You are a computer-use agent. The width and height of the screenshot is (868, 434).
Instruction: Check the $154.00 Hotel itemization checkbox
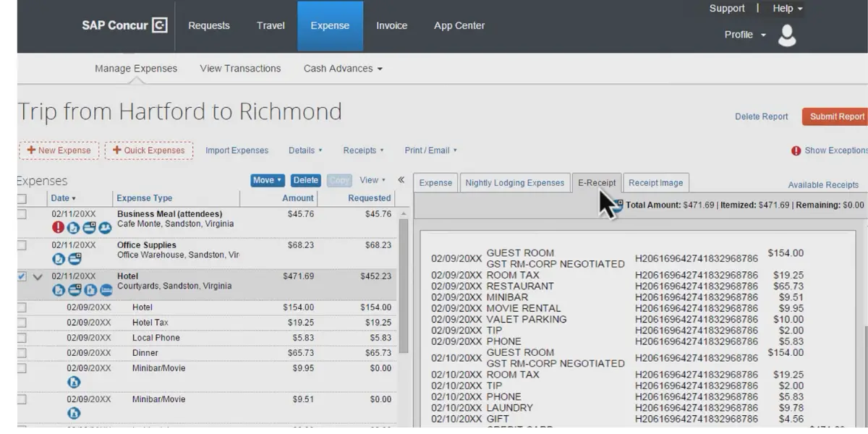[x=22, y=307]
